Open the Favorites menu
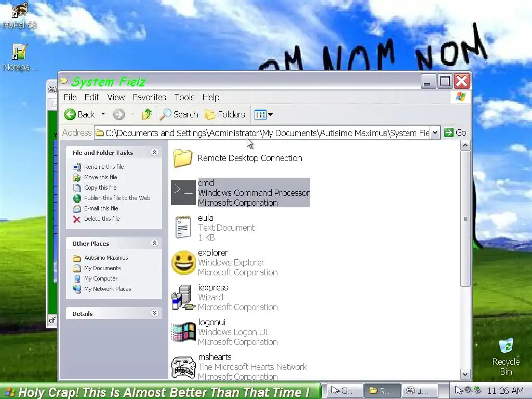Viewport: 532px width, 399px height. [x=149, y=97]
